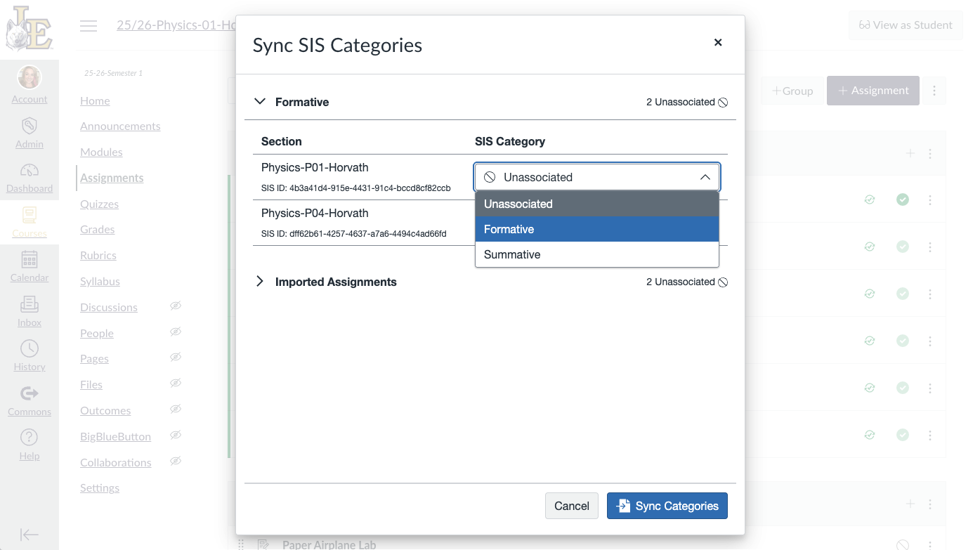
Task: Open the Home course link
Action: pos(95,100)
